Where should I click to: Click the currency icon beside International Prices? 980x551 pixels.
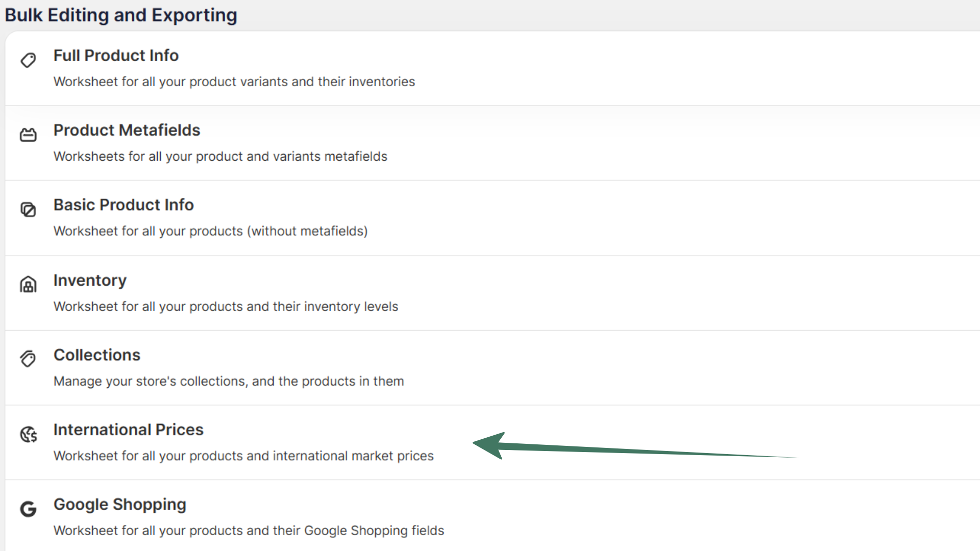(28, 434)
